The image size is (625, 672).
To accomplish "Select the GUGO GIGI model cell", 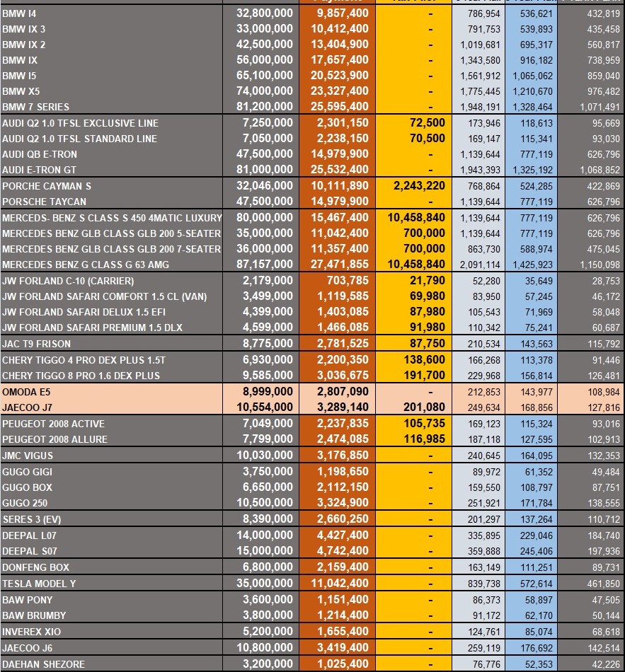I will coord(112,472).
